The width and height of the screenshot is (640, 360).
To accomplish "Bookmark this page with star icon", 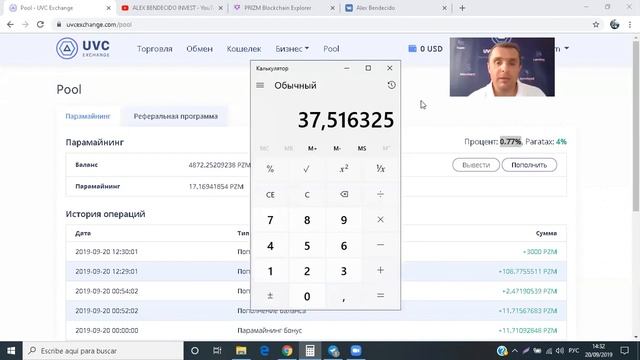I will point(596,24).
